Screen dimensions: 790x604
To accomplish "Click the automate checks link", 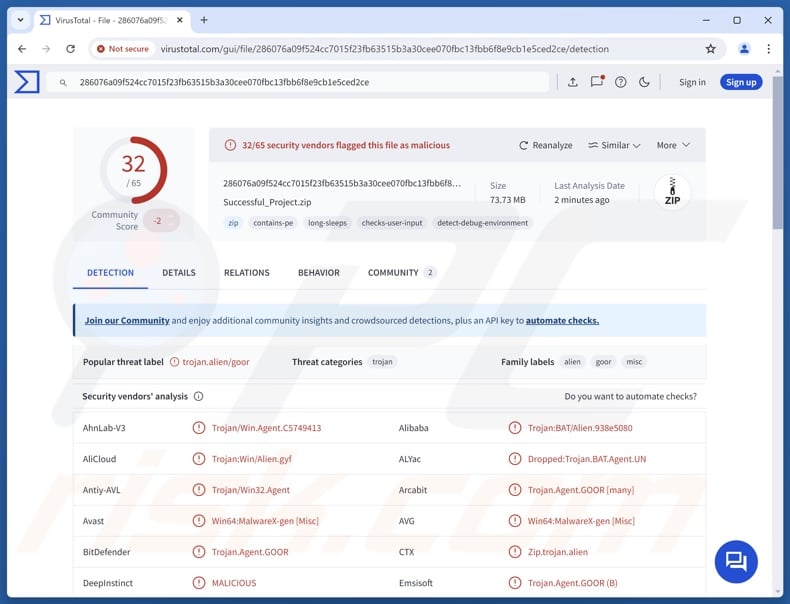I will coord(562,321).
